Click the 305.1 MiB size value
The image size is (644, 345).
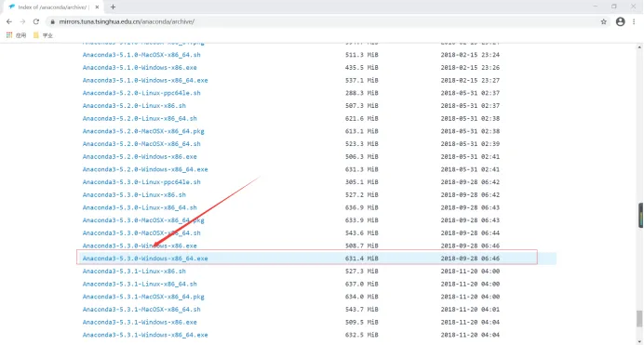[361, 181]
